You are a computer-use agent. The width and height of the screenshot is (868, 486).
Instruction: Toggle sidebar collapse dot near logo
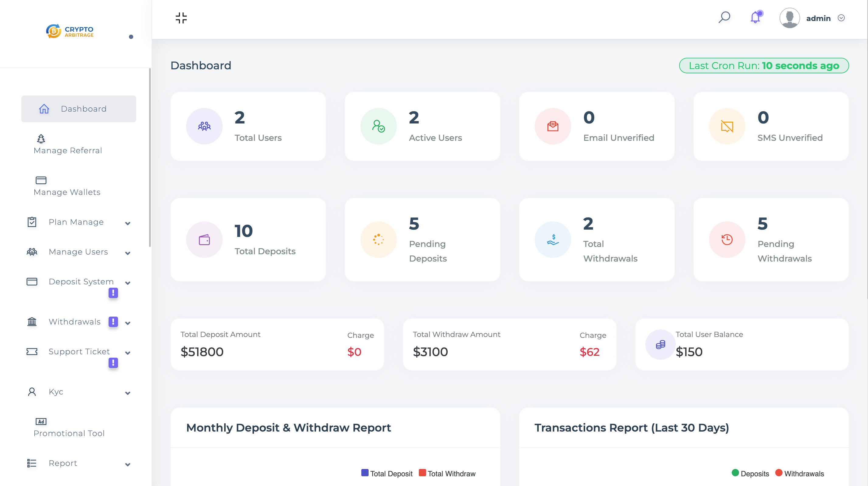[131, 37]
